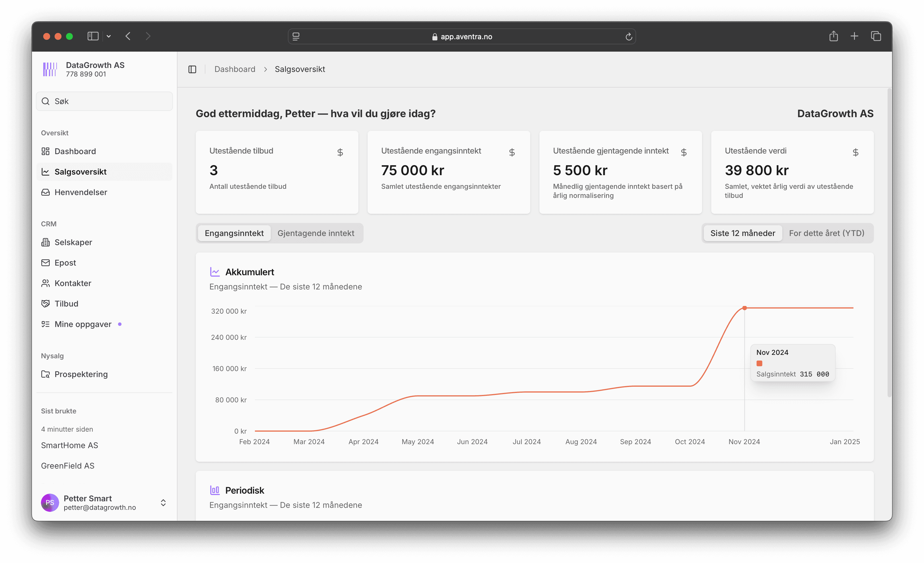Open Henvendelser inbox icon
The width and height of the screenshot is (924, 563).
[46, 192]
